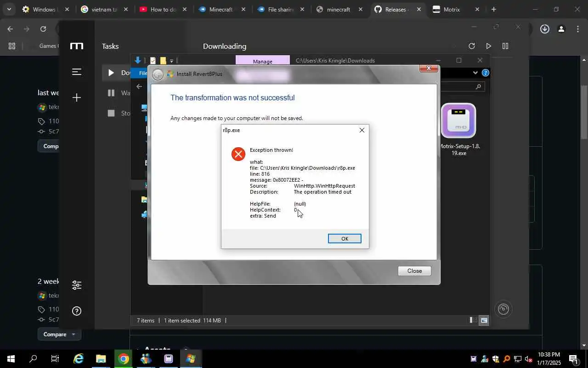Image resolution: width=588 pixels, height=368 pixels.
Task: Open Chrome profile avatar
Action: (x=561, y=29)
